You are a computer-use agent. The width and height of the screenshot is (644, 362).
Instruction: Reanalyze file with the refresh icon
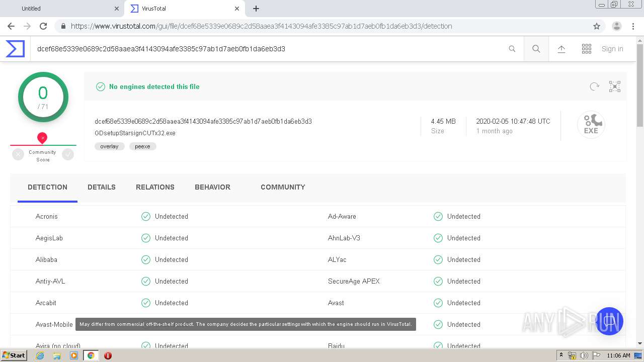click(x=595, y=86)
